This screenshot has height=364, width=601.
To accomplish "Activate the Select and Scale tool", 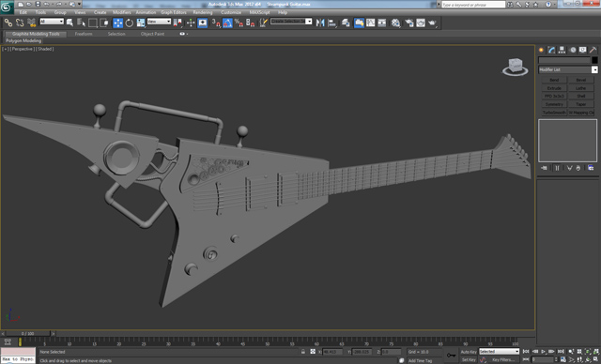I will click(x=141, y=23).
